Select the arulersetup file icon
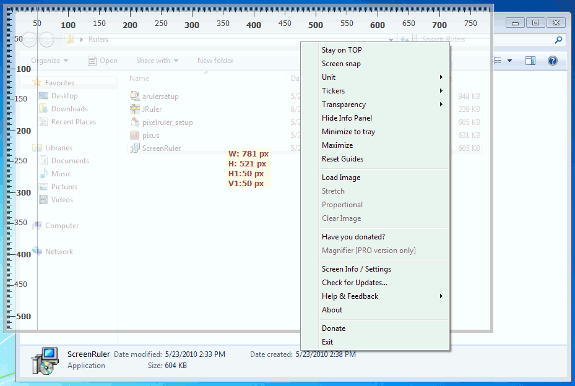The image size is (575, 386). coord(135,96)
